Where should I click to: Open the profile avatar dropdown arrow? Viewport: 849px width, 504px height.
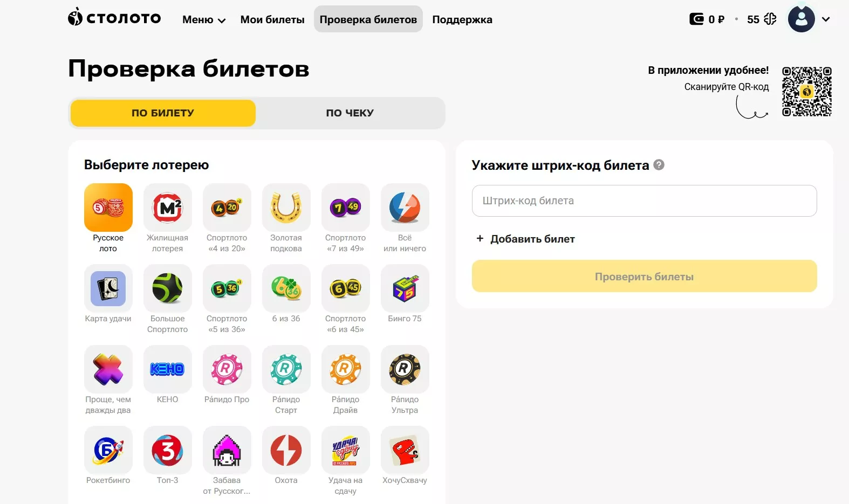pyautogui.click(x=825, y=19)
